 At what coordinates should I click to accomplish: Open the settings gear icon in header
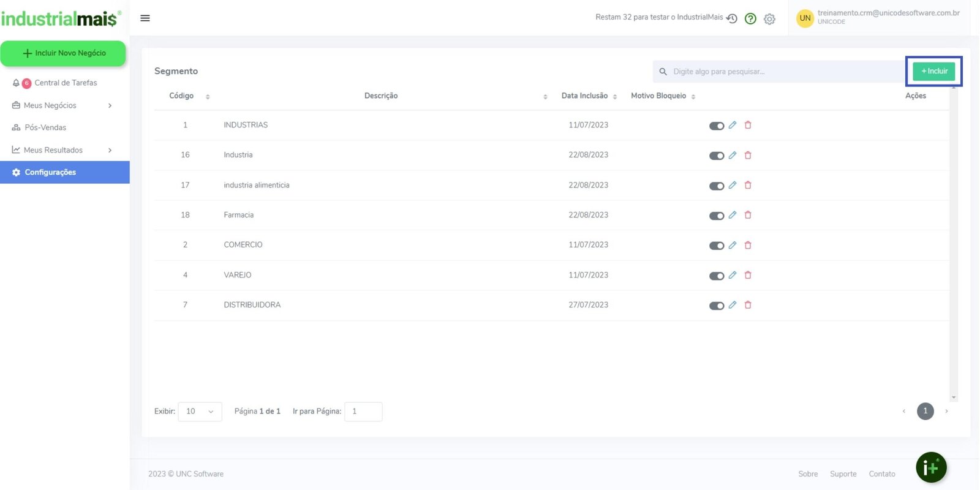coord(769,20)
